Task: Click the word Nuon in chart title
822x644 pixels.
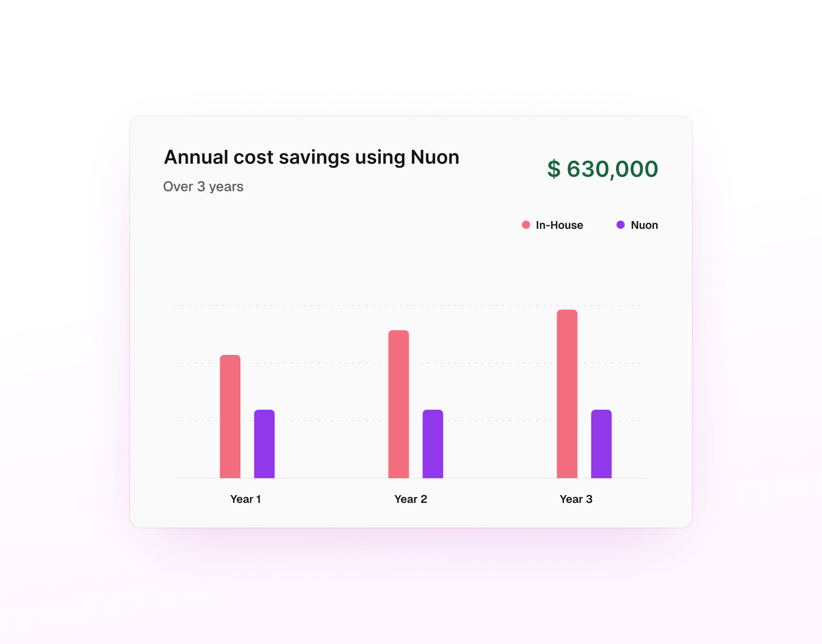Action: [x=435, y=157]
